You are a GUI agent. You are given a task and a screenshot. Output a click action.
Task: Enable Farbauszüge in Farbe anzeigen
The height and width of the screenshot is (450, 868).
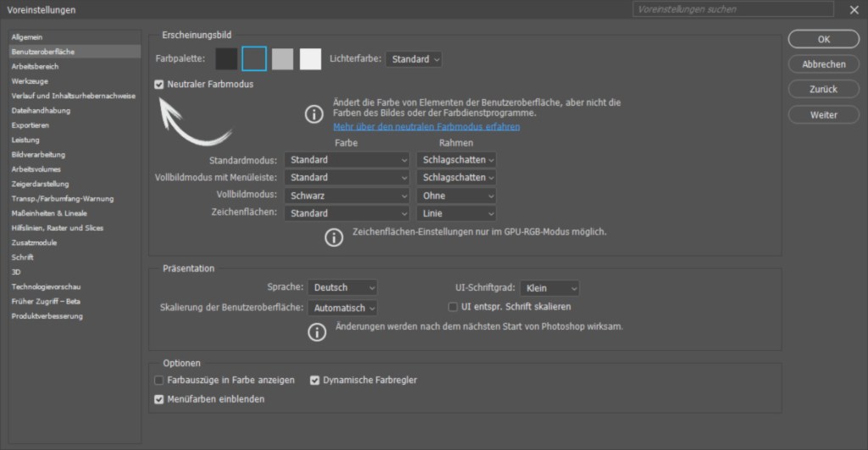pos(159,381)
